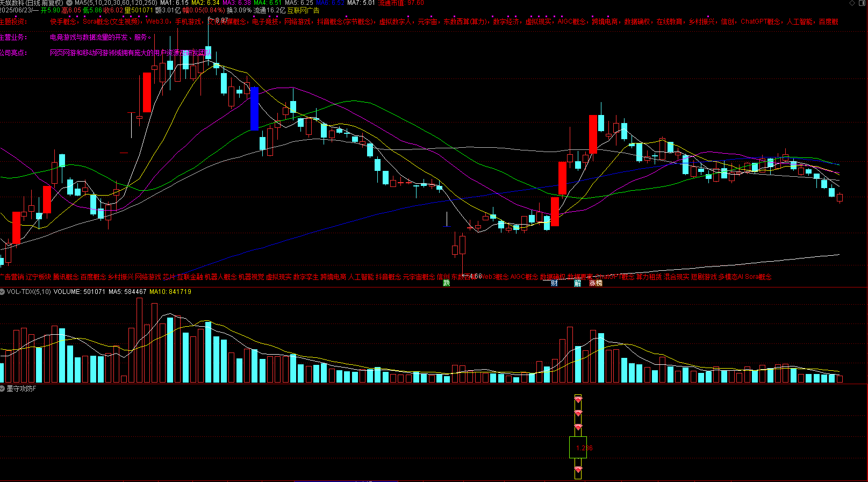Click 数字孪生 in the bottom tag row
This screenshot has height=482, width=868.
click(306, 277)
